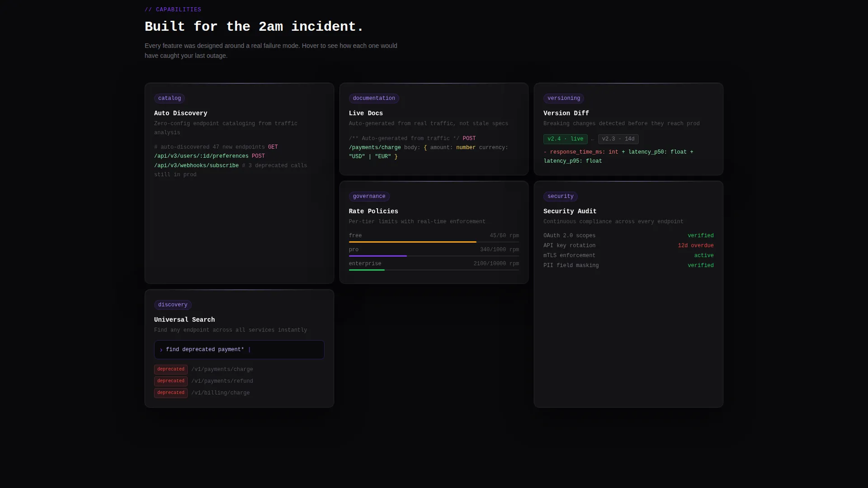Open the Version Diff card title
Viewport: 868px width, 488px height.
pyautogui.click(x=566, y=113)
